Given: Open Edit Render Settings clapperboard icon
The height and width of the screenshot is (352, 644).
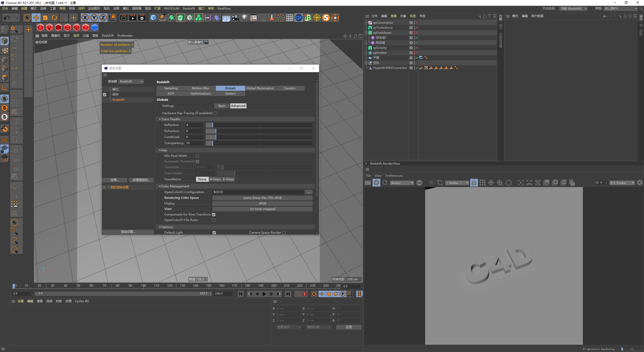Looking at the screenshot, I should [x=142, y=18].
